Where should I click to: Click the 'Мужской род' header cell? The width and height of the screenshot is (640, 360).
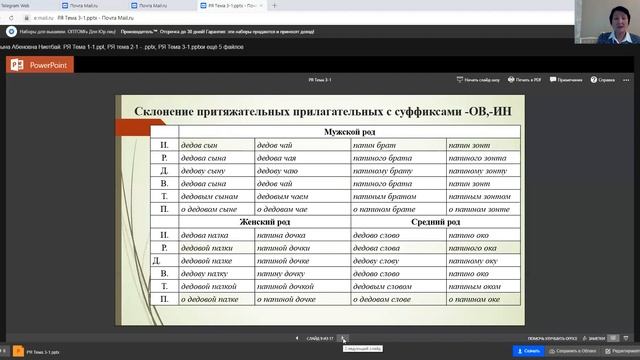[349, 132]
